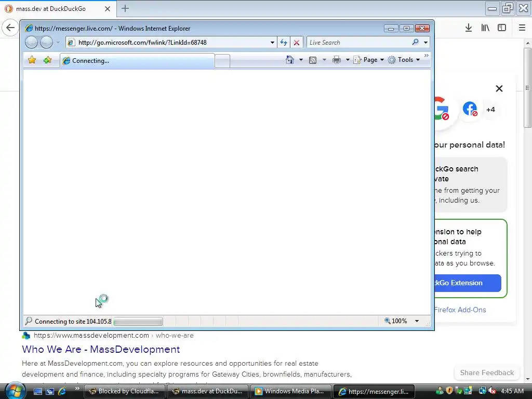This screenshot has width=532, height=399.
Task: Switch to Windows Media Player taskbar button
Action: point(291,391)
